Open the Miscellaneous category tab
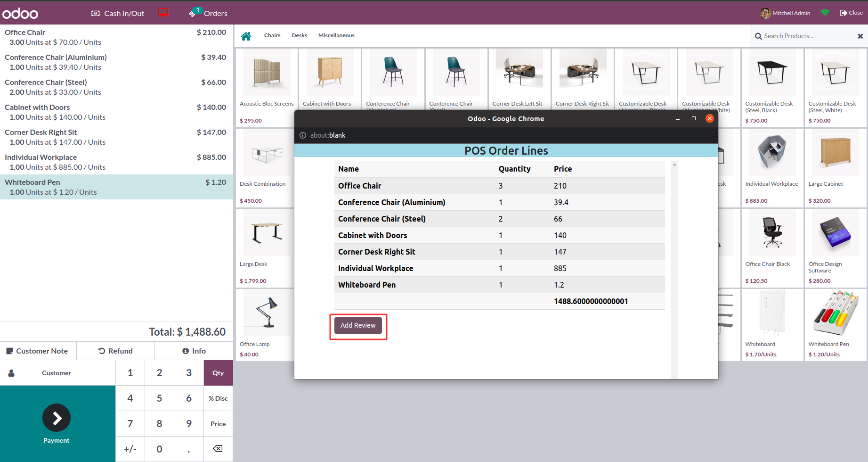 click(336, 35)
